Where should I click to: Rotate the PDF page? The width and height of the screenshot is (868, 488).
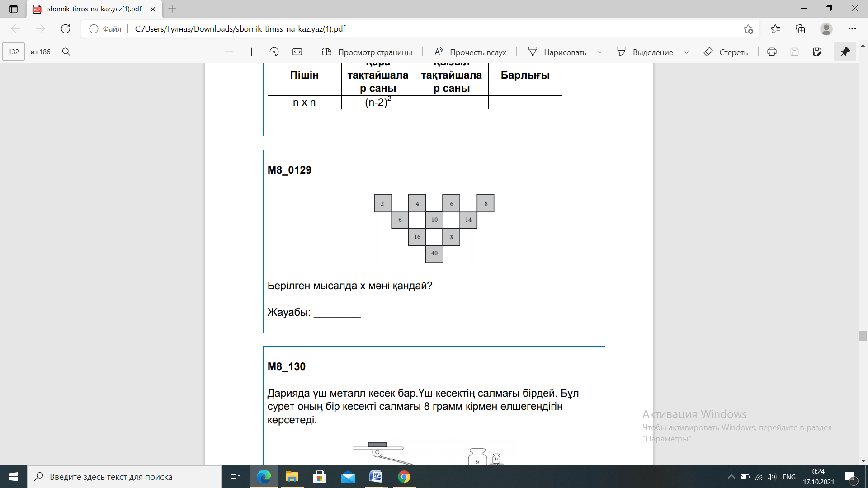pos(274,52)
